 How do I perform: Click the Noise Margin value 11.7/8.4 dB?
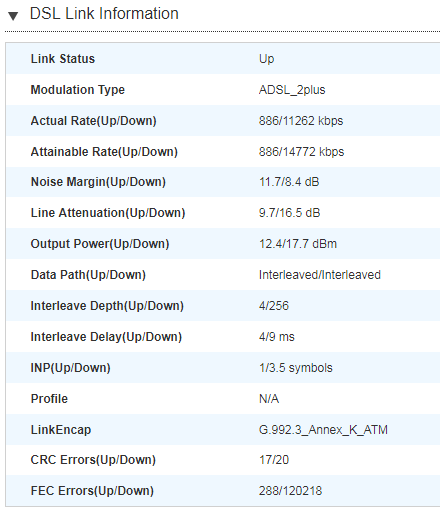pos(289,182)
